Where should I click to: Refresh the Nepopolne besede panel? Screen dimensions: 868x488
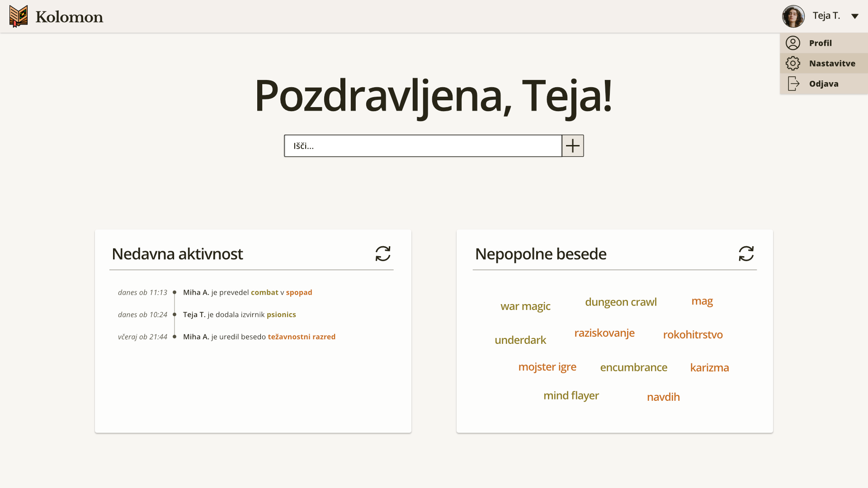pyautogui.click(x=746, y=253)
